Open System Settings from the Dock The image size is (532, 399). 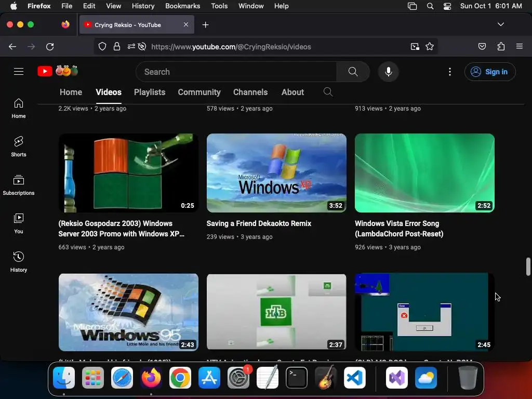point(238,378)
